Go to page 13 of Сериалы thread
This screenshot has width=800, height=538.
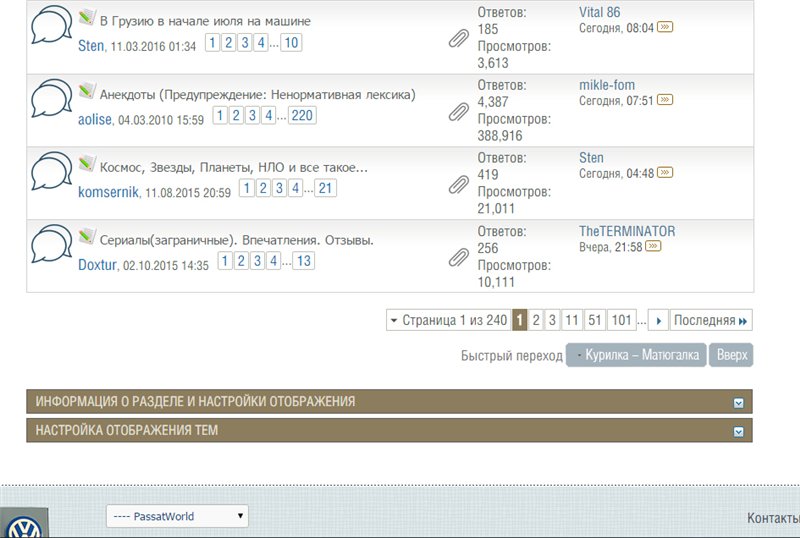[304, 261]
